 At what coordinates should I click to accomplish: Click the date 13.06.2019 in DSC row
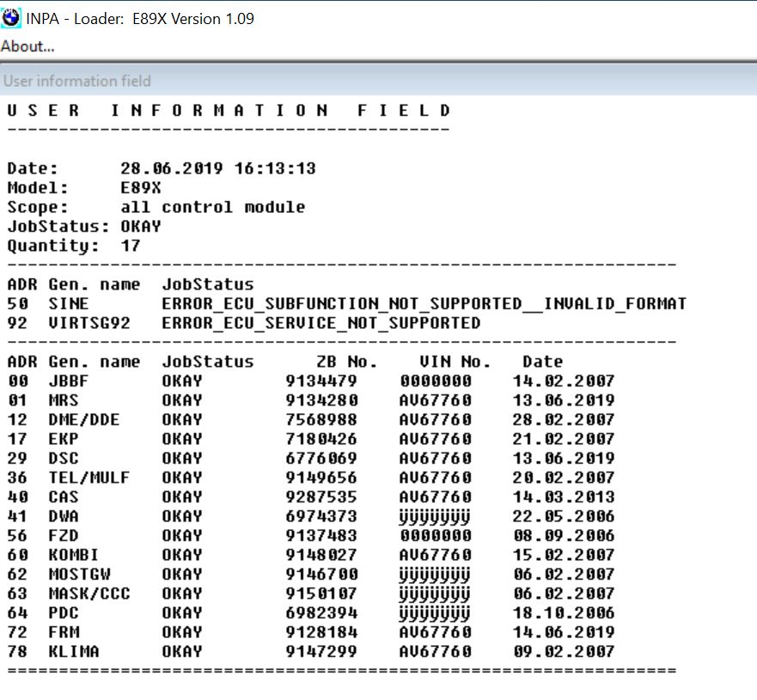click(x=564, y=459)
